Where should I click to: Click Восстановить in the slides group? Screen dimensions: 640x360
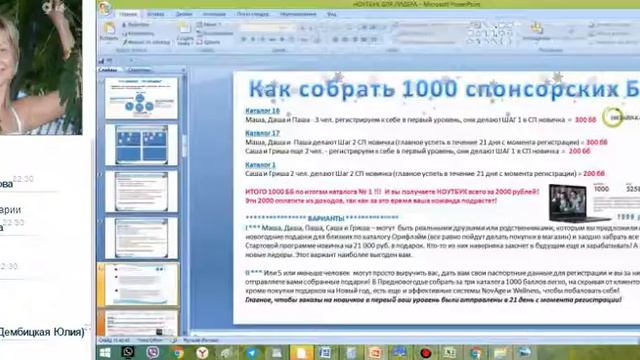click(215, 33)
